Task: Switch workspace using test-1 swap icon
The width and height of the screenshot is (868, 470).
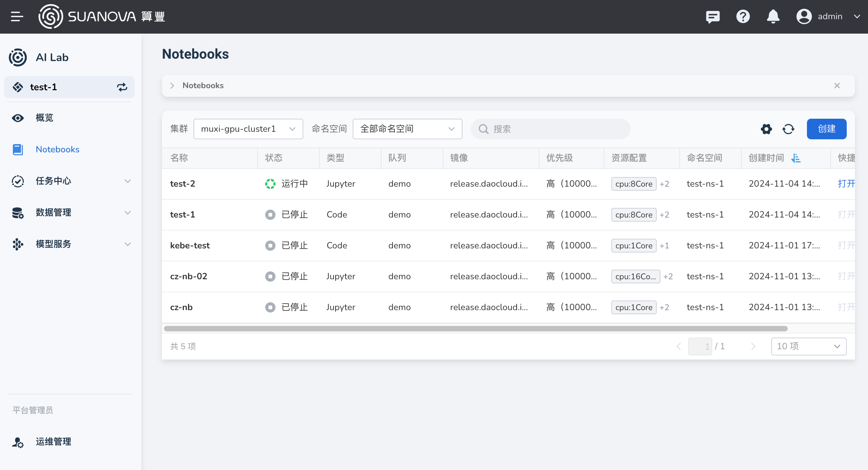Action: coord(122,87)
